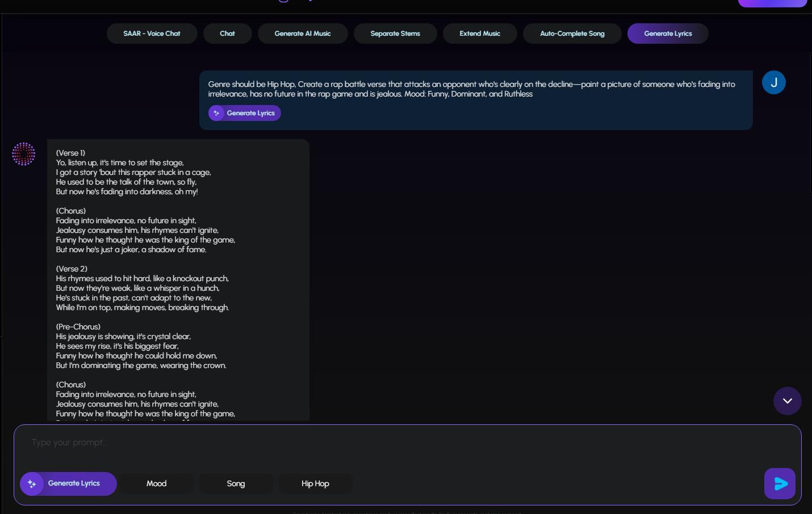This screenshot has height=514, width=812.
Task: Click the line 'But I'm dominating the game, wearing the crown.'
Action: [x=141, y=365]
